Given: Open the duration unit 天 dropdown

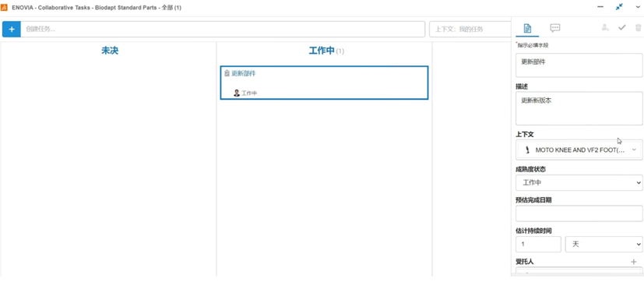Looking at the screenshot, I should [604, 244].
